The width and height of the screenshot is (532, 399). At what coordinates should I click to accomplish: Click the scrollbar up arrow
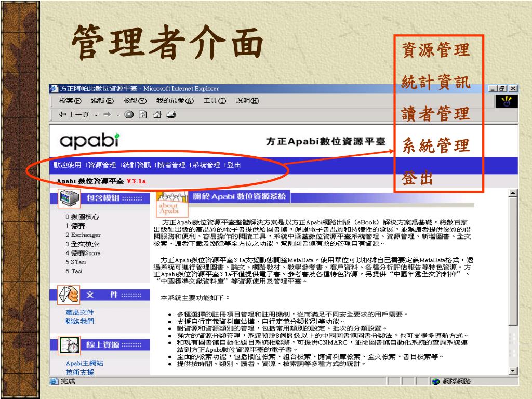click(513, 193)
